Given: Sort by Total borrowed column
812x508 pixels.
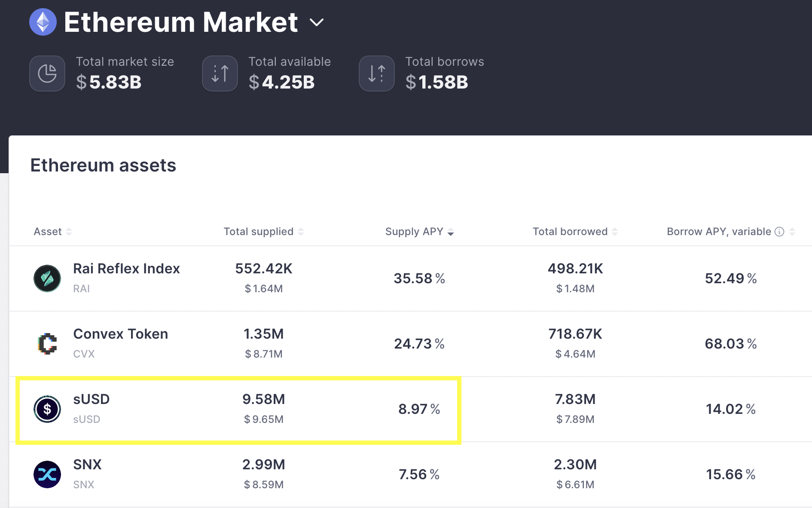Looking at the screenshot, I should [x=575, y=232].
